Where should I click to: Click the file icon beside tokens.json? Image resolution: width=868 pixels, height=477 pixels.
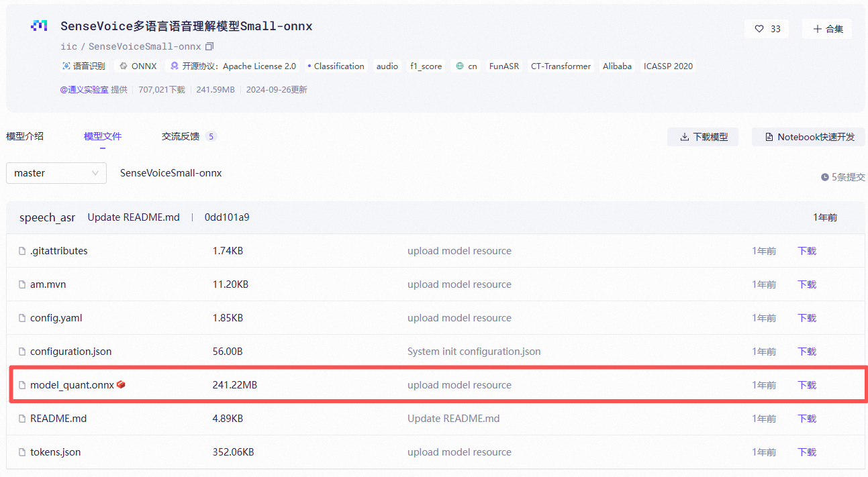tap(22, 452)
